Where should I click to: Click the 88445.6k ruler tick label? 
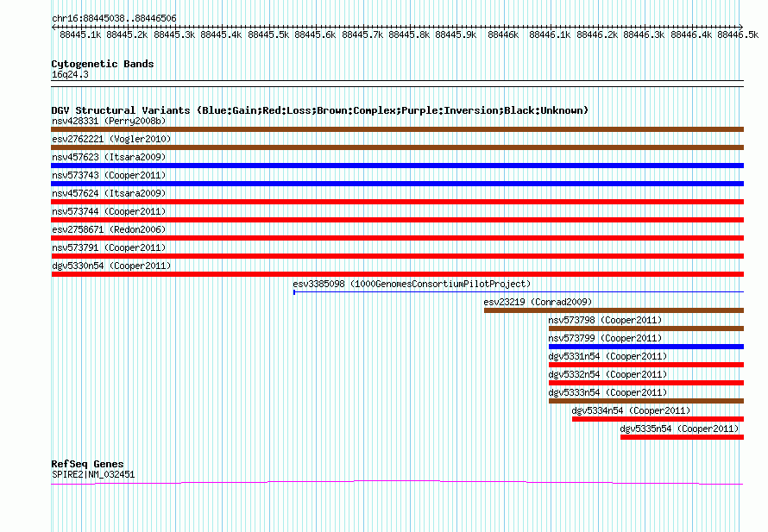(x=315, y=34)
